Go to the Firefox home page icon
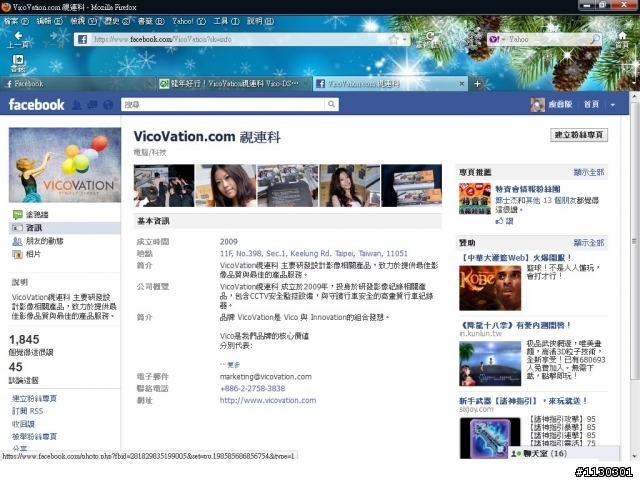The height and width of the screenshot is (480, 640). click(x=622, y=36)
